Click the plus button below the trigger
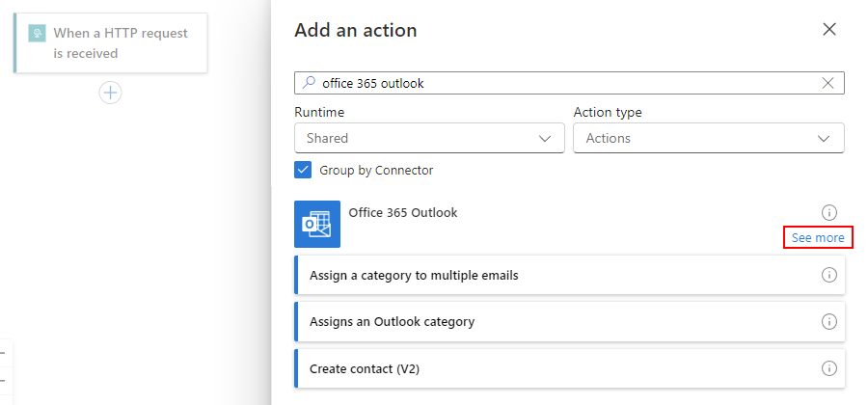 [x=111, y=93]
